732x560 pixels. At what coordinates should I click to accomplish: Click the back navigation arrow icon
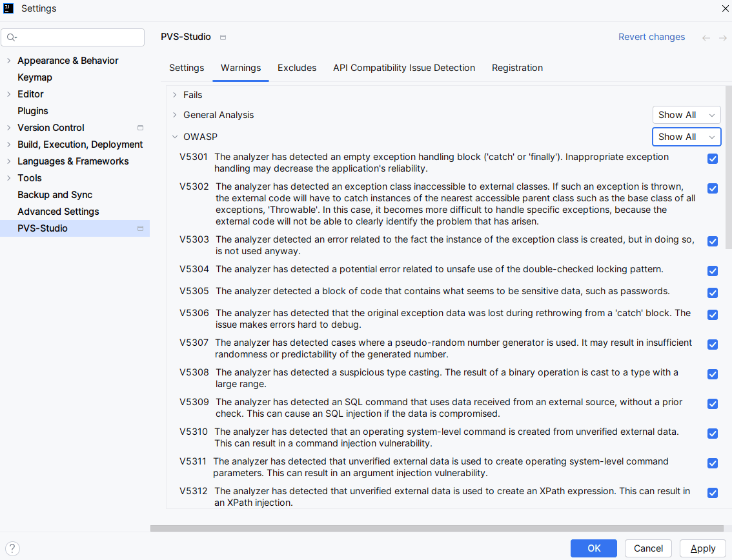706,38
